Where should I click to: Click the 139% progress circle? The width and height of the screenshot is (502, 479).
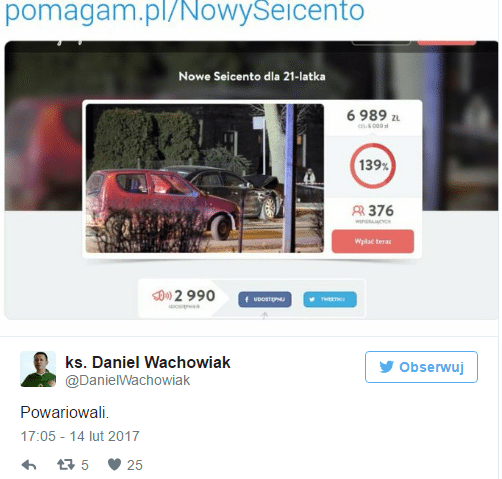[373, 165]
